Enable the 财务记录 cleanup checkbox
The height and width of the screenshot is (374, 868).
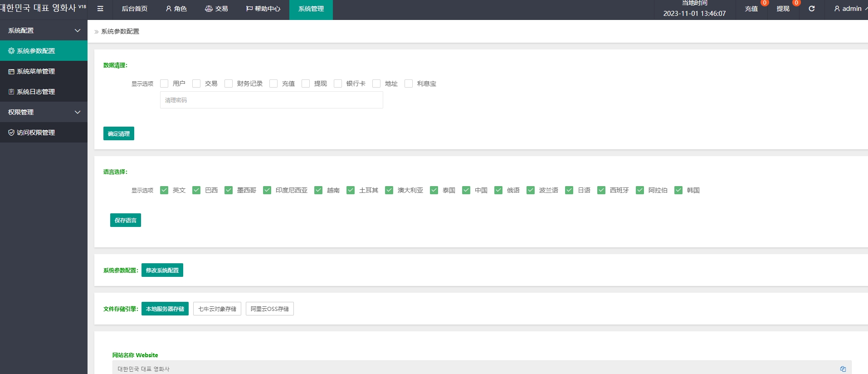[229, 84]
